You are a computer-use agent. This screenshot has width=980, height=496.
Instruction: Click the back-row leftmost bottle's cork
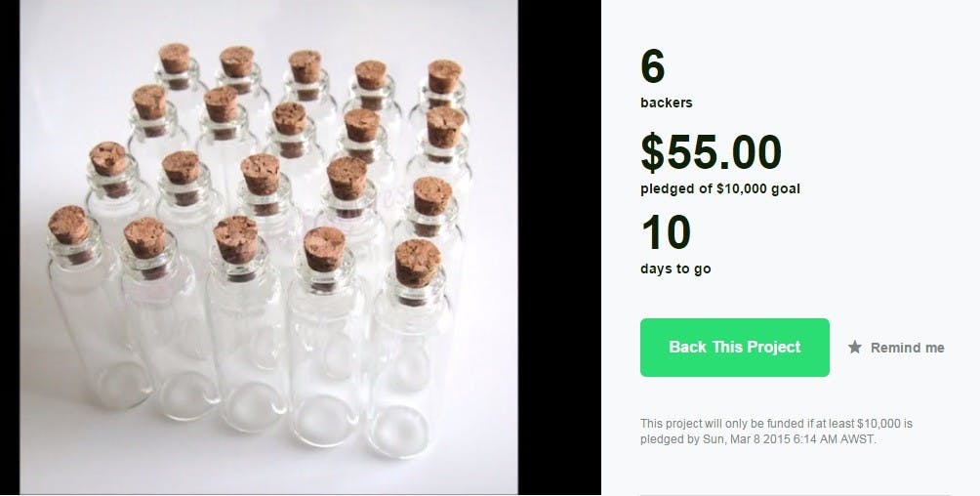pos(175,59)
